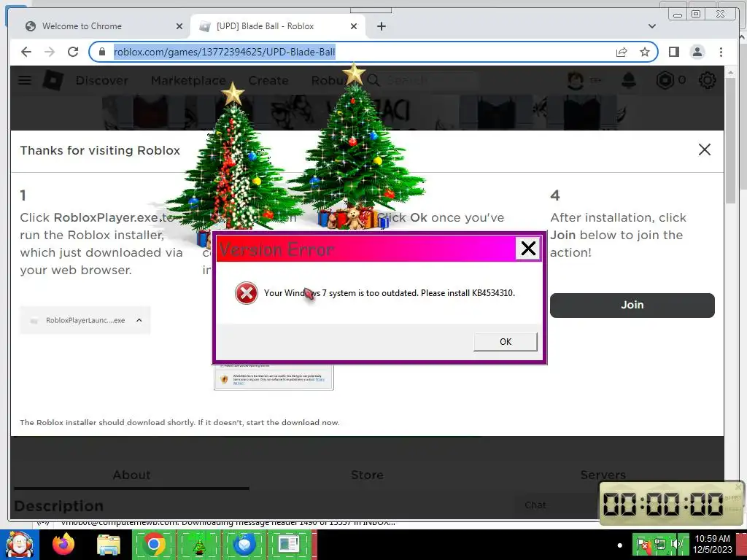Open Roblox notifications bell

629,80
